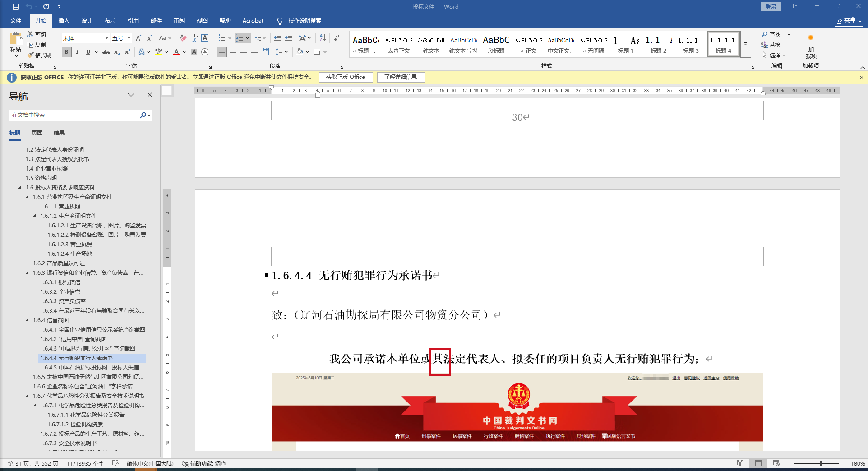868x471 pixels.
Task: Toggle Italic formatting
Action: [x=77, y=52]
